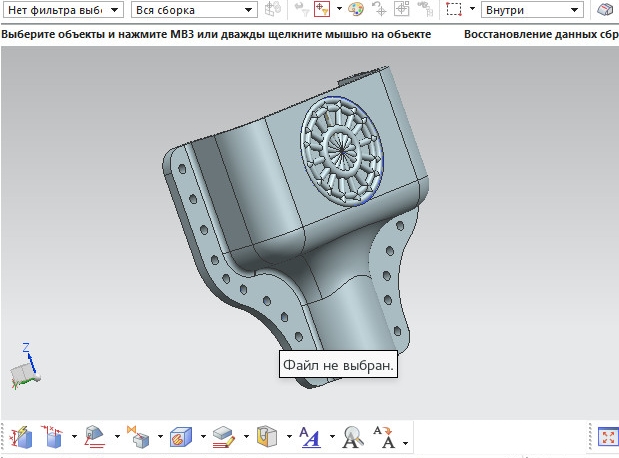Image resolution: width=619 pixels, height=458 pixels.
Task: Expand the arrow next to the orange cube icon
Action: (202, 438)
